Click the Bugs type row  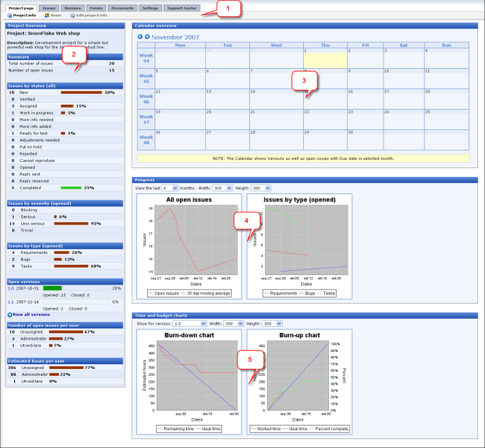tap(65, 259)
